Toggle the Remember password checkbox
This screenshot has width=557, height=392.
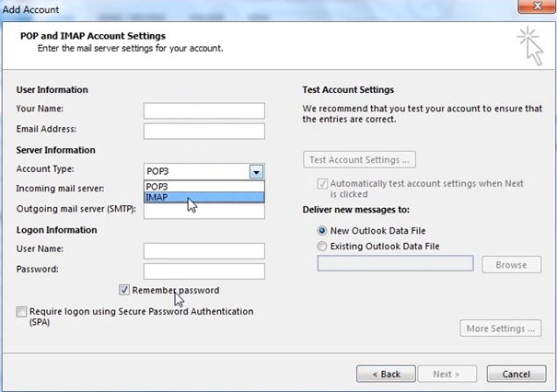click(124, 290)
